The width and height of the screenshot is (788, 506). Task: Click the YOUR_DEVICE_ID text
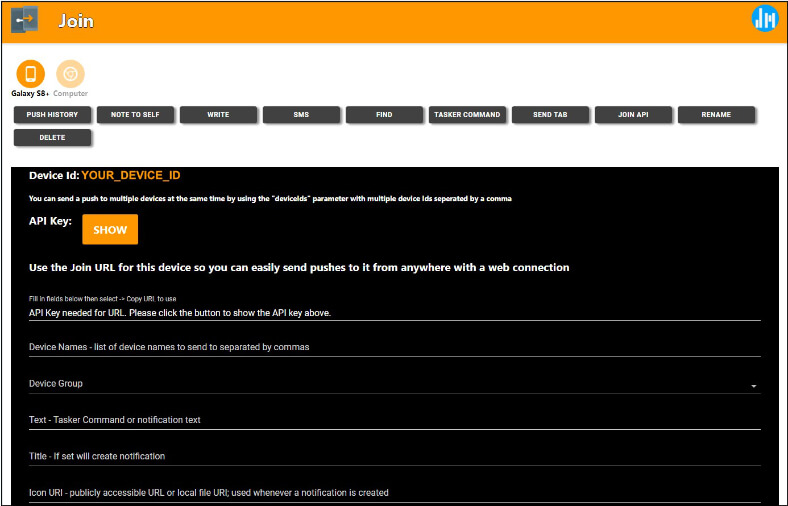(131, 175)
